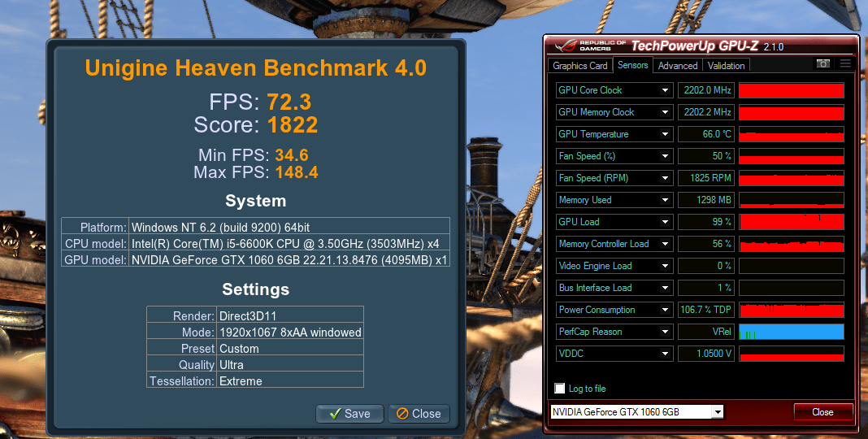Image resolution: width=868 pixels, height=439 pixels.
Task: Save the Heaven benchmark results
Action: click(x=349, y=414)
